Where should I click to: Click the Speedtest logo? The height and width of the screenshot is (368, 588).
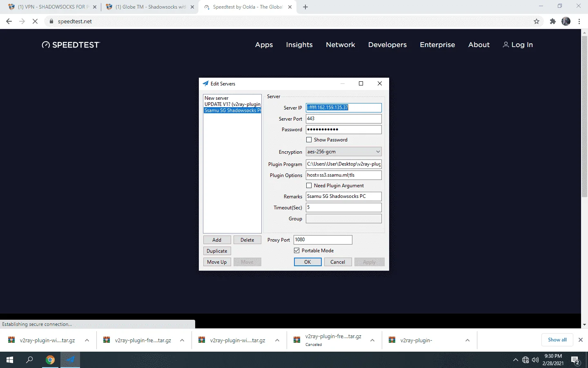[71, 45]
